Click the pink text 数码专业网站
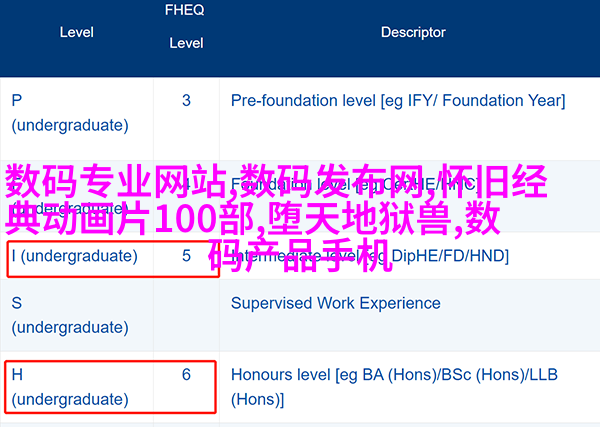The width and height of the screenshot is (600, 427). pyautogui.click(x=116, y=181)
